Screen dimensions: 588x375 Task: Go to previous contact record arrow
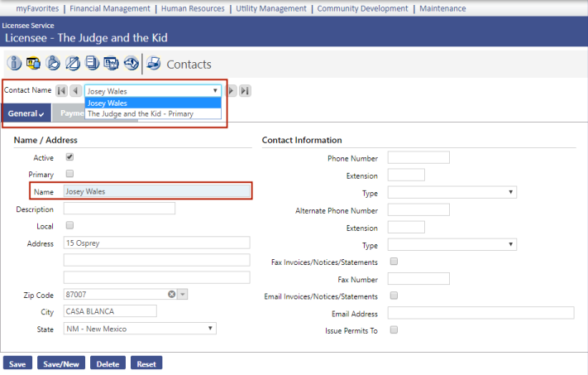coord(75,91)
